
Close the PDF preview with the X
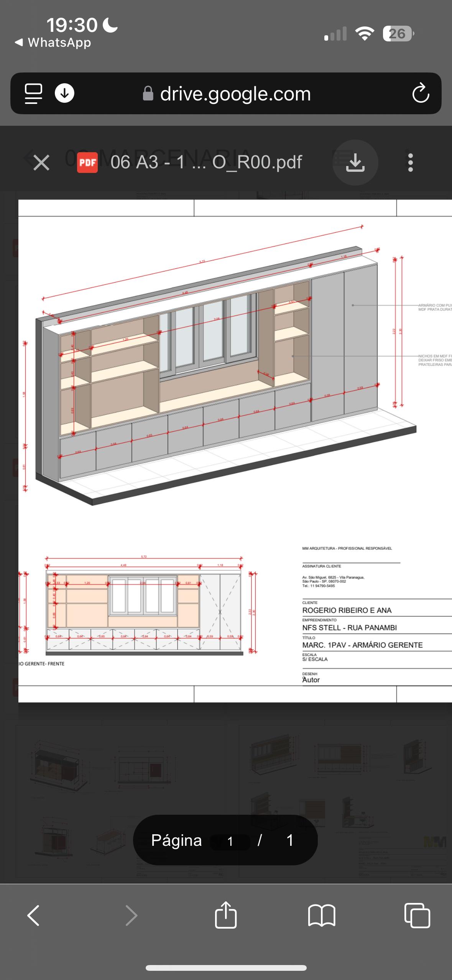point(41,163)
